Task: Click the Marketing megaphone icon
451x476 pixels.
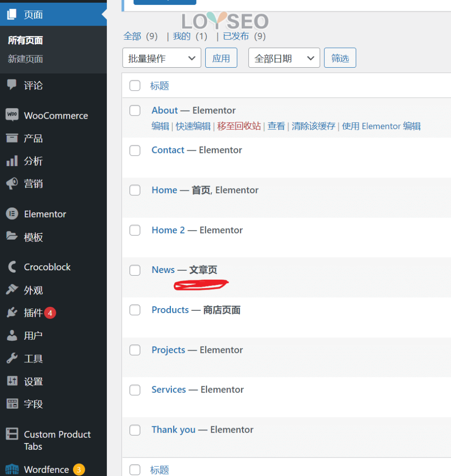Action: (12, 184)
